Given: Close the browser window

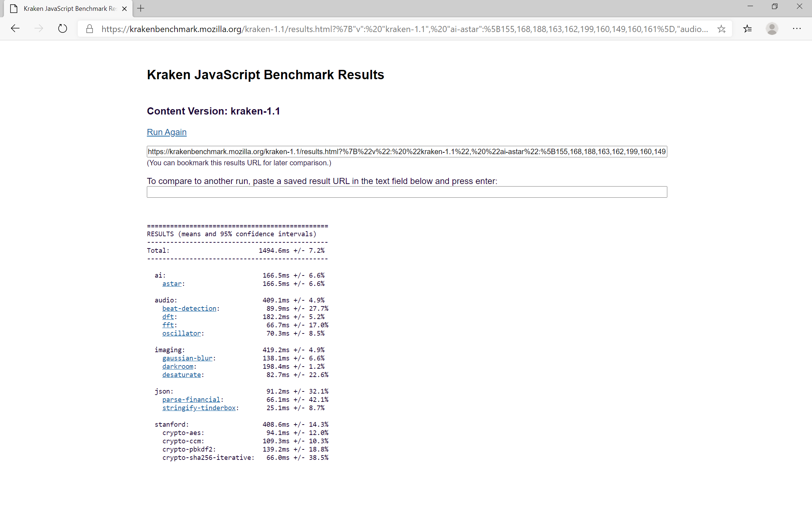Looking at the screenshot, I should point(799,6).
